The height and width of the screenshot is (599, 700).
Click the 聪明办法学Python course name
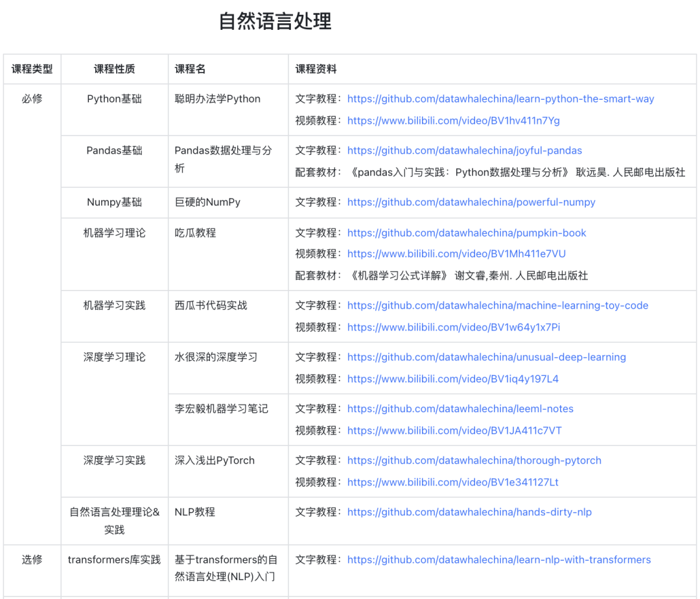coord(217,99)
